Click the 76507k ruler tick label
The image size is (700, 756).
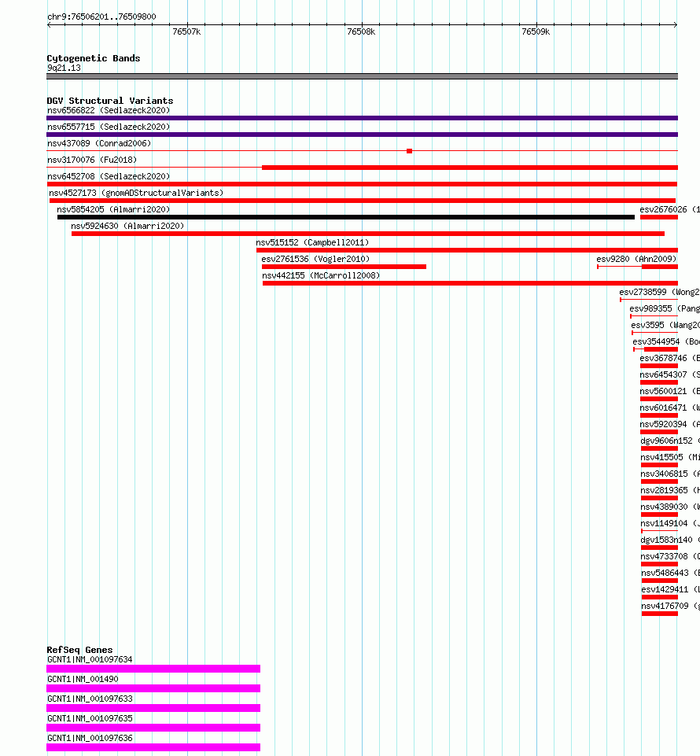coord(186,31)
